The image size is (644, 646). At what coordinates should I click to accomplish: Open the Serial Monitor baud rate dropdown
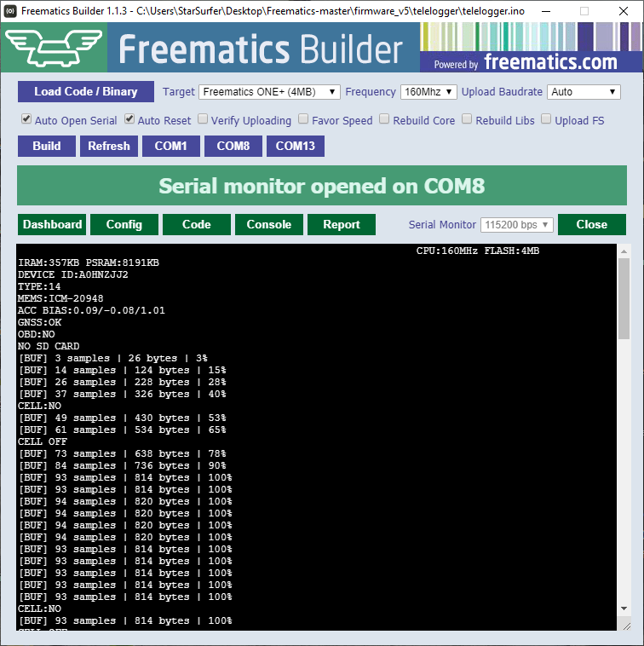516,225
